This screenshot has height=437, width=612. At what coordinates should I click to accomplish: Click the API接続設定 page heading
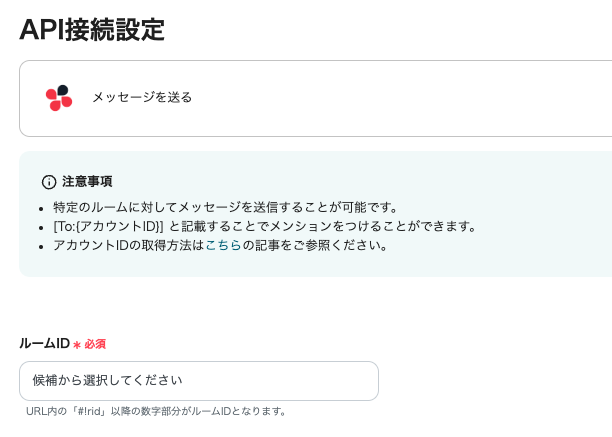pos(92,29)
